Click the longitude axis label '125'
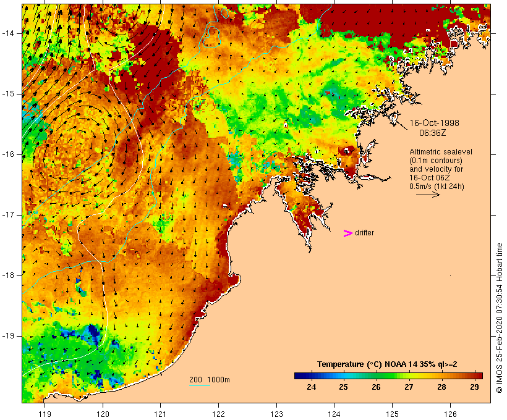 tap(392, 414)
